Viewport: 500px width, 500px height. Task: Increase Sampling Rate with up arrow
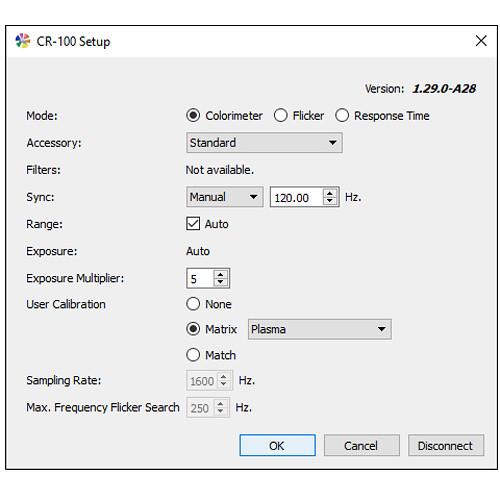[224, 377]
